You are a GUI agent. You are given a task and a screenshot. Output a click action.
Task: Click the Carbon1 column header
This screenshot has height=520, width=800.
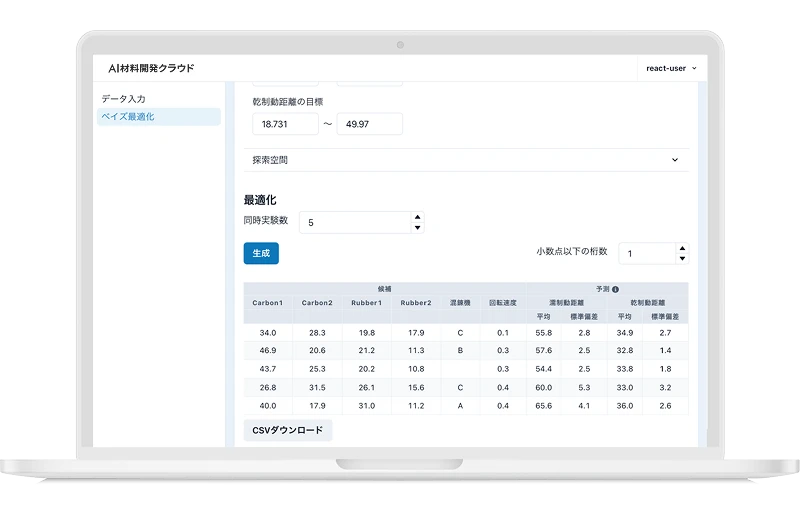(x=267, y=303)
